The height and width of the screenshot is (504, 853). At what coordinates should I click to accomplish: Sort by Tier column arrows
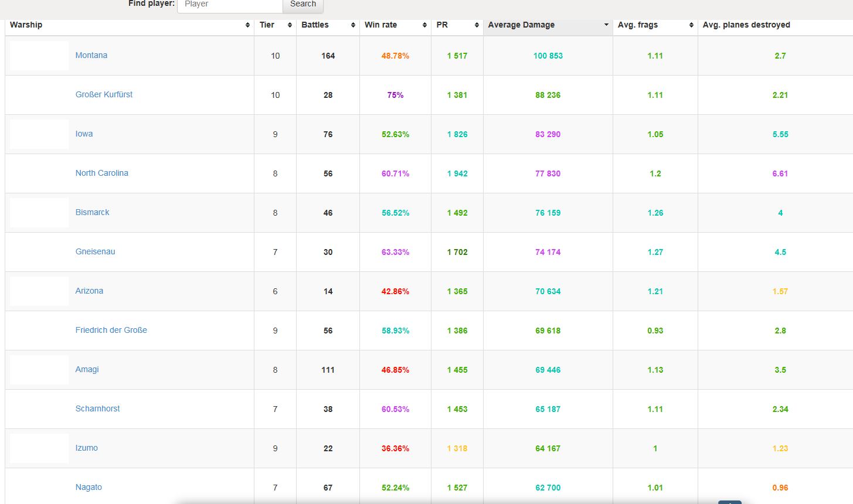290,25
